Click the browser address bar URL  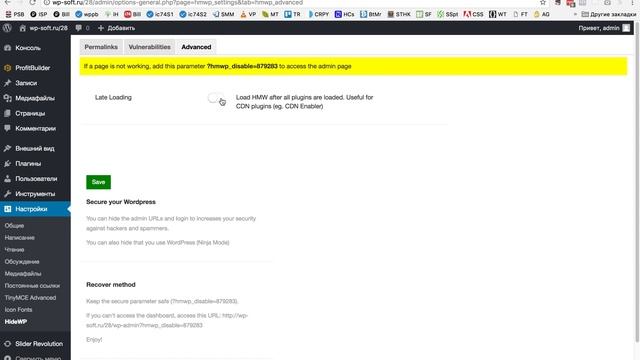click(x=177, y=2)
